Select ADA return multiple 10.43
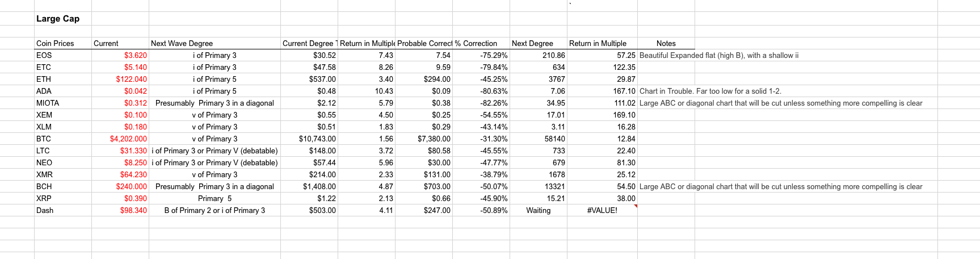Screen dimensions: 980x259 coord(367,91)
